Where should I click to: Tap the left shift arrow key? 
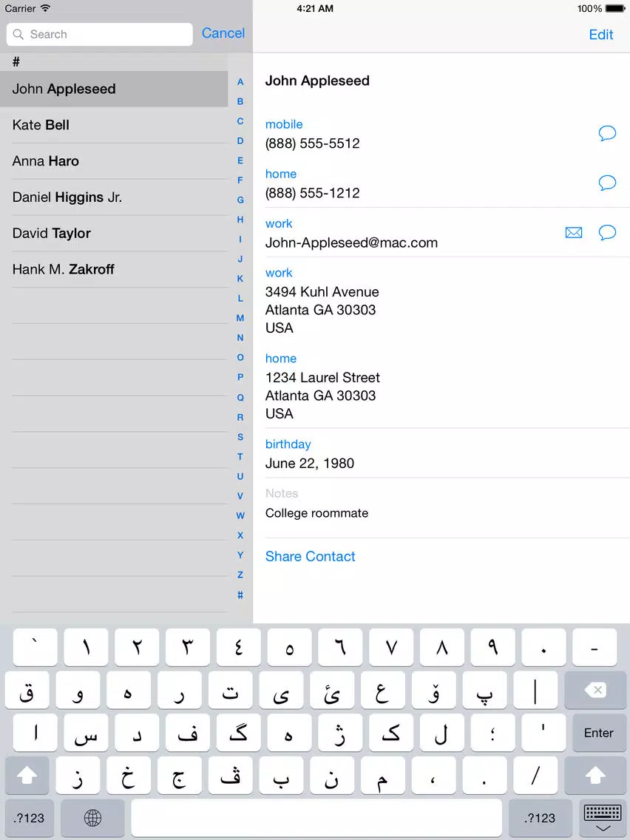click(27, 775)
